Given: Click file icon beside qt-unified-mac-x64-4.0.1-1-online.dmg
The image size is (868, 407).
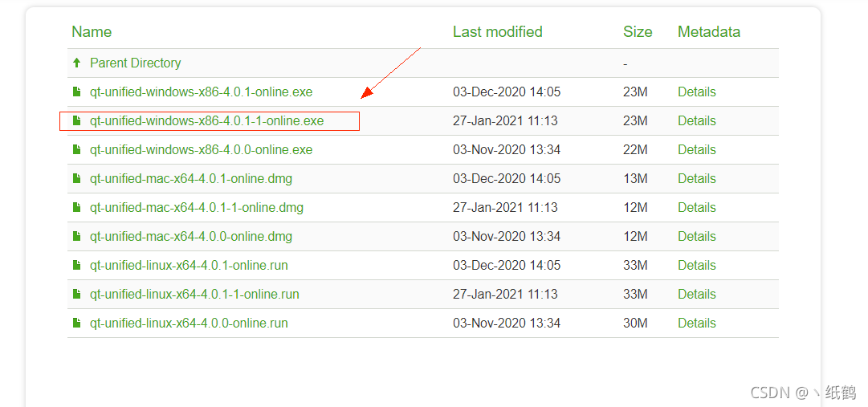Looking at the screenshot, I should coord(77,208).
